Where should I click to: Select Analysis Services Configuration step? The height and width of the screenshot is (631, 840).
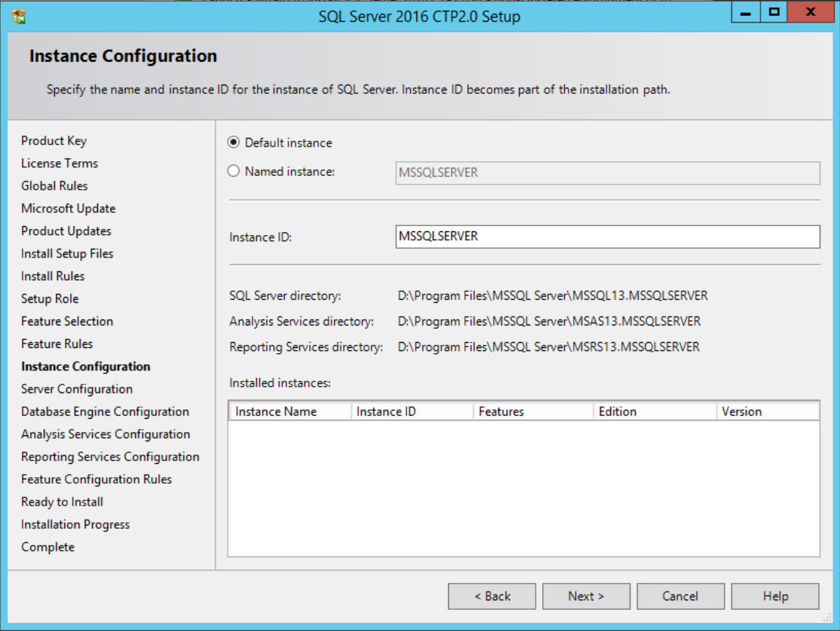(106, 434)
